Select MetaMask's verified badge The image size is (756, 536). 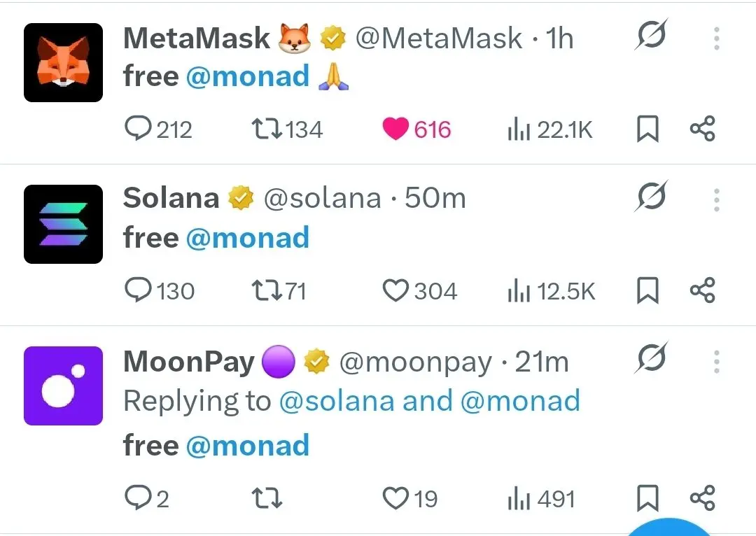tap(334, 38)
